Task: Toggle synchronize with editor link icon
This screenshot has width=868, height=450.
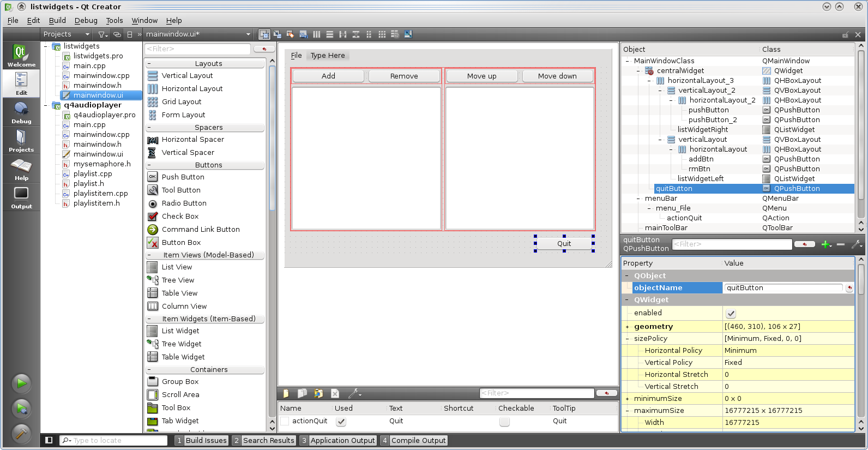Action: [x=117, y=34]
